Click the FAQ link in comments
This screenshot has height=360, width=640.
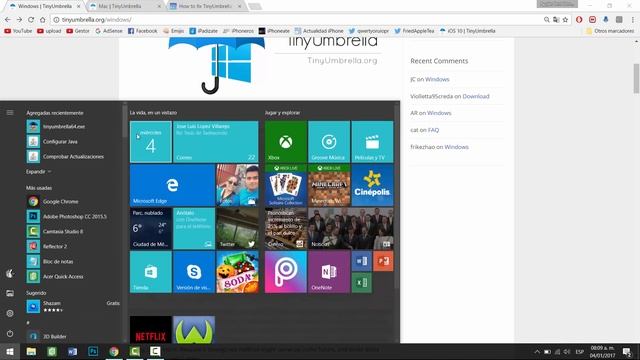click(x=433, y=130)
